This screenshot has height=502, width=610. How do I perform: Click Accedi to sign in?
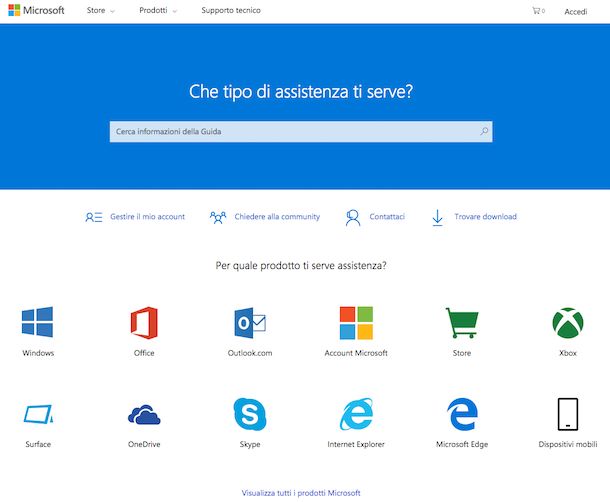coord(576,12)
